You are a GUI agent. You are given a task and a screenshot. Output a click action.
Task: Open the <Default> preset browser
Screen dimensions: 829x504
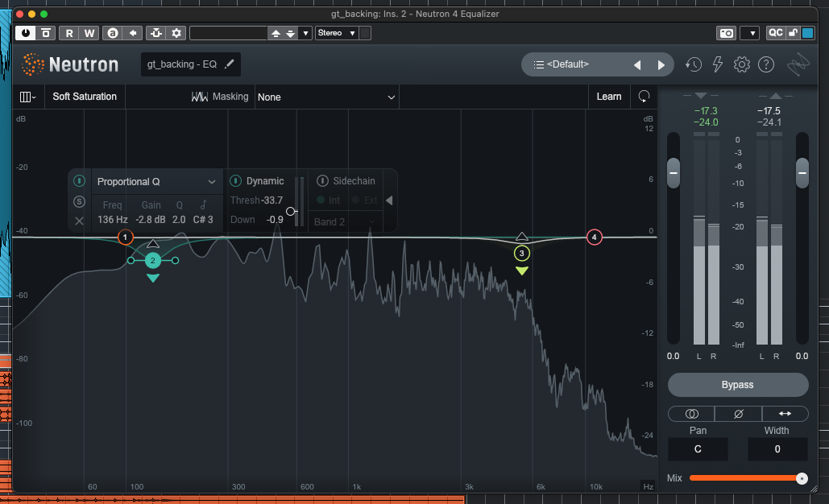[x=567, y=64]
